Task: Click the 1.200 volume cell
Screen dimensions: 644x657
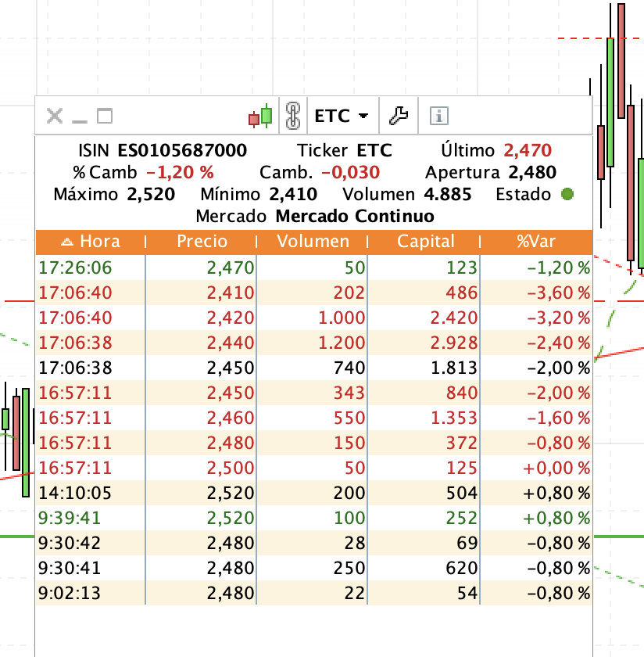Action: [x=342, y=343]
